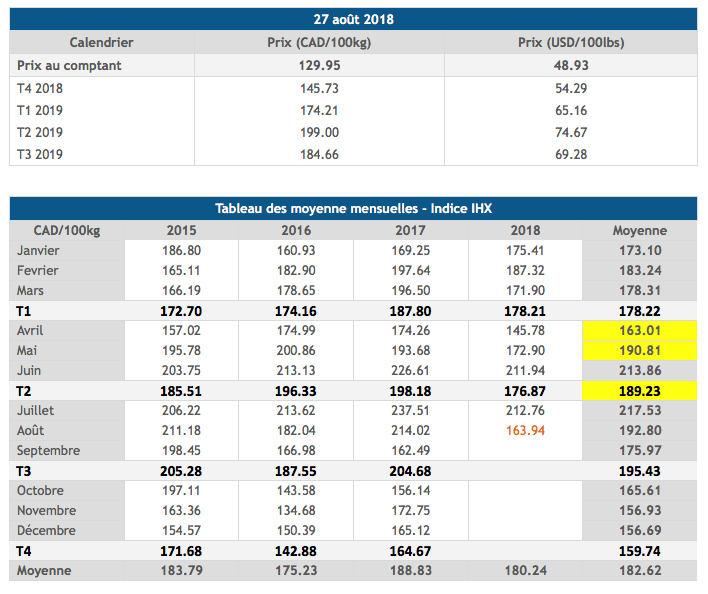The width and height of the screenshot is (708, 594).
Task: Select the "Moyenne" column header at the right
Action: tap(639, 230)
